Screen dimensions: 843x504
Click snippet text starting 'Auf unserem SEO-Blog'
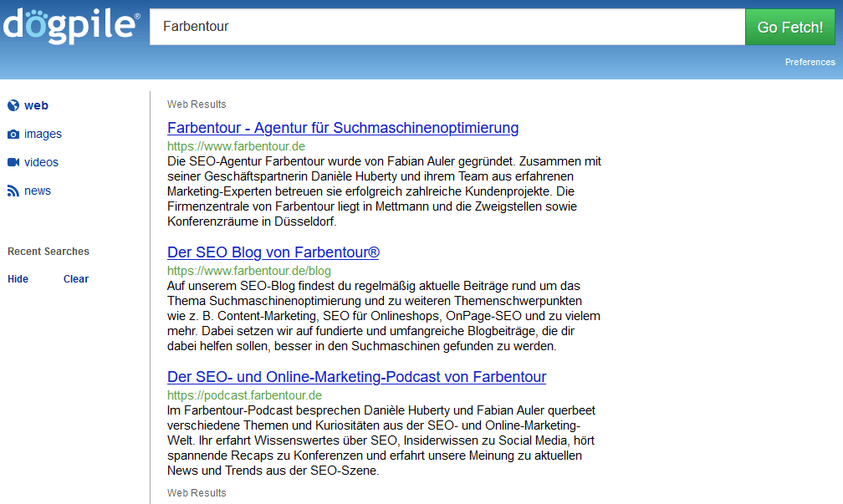click(384, 316)
